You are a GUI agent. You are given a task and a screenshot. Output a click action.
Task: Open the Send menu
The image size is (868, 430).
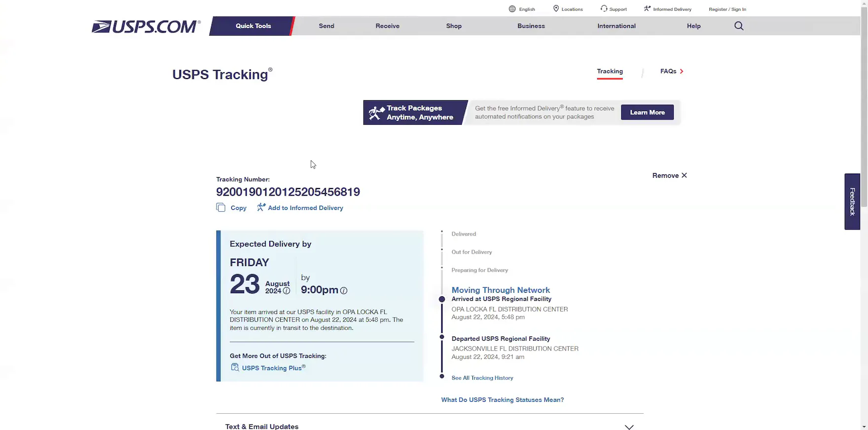[326, 26]
